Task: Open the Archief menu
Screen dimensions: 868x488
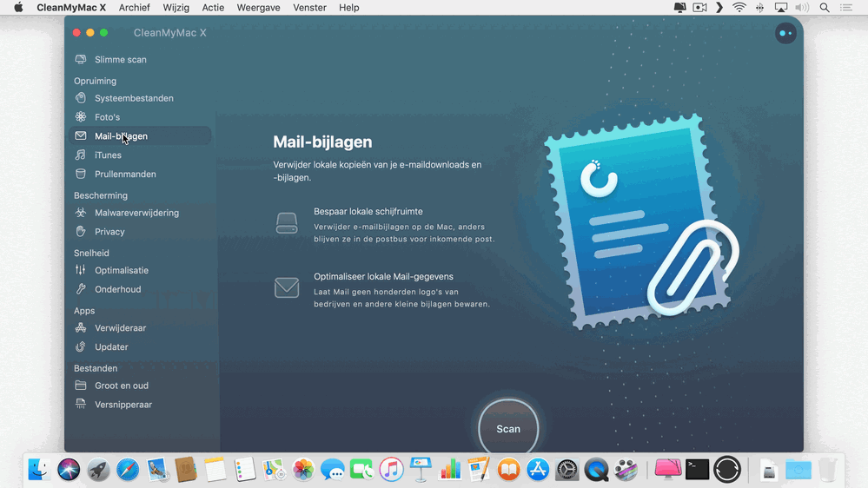Action: 134,8
